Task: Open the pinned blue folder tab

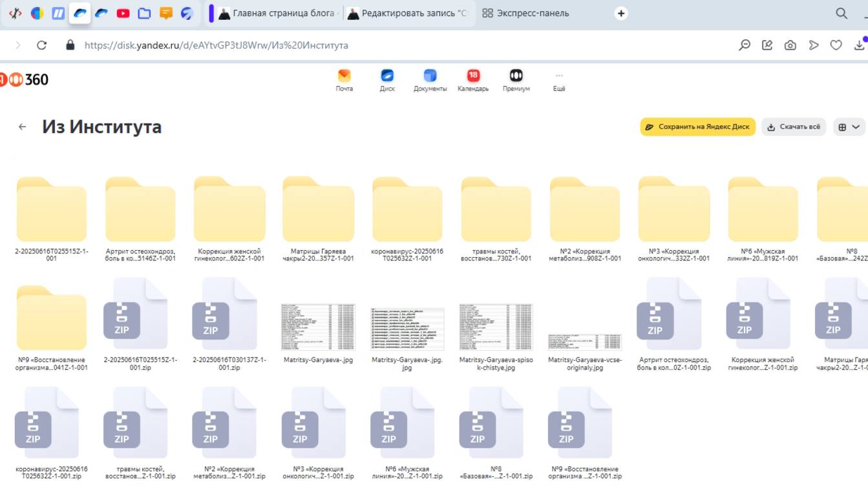Action: (144, 13)
